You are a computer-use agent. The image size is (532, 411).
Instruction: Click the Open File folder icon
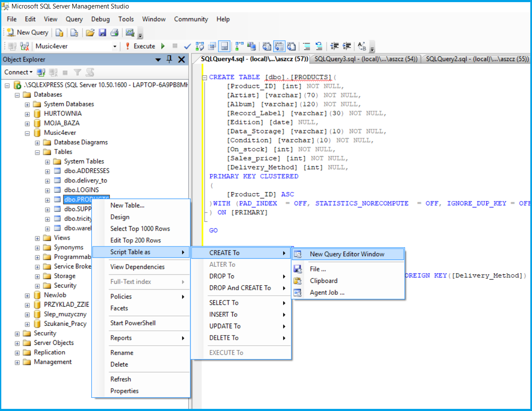(90, 33)
